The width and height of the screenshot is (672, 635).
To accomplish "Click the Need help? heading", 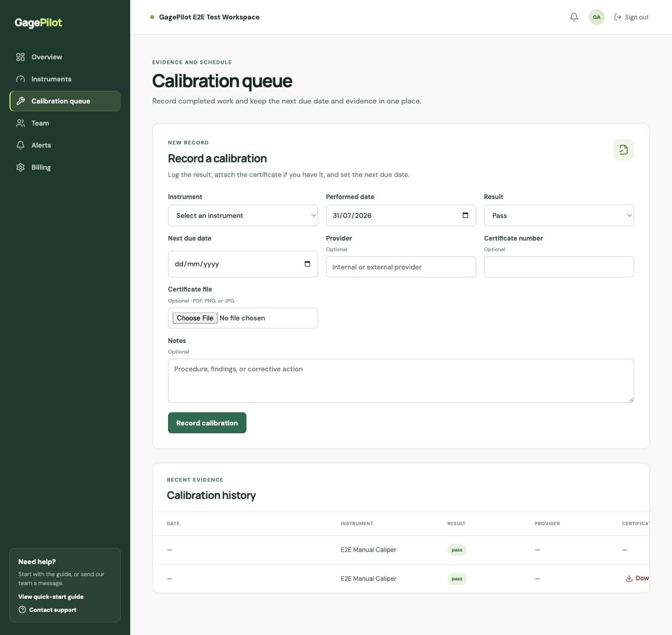I will point(37,561).
